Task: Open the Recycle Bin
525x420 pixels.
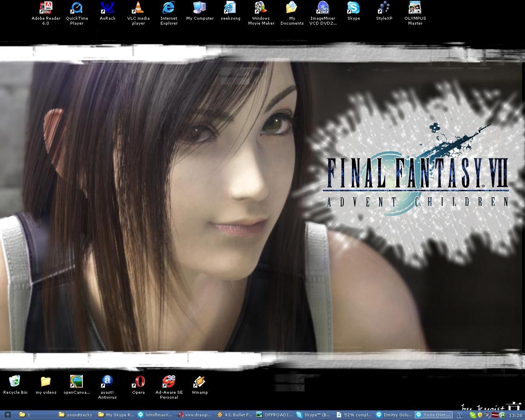Action: coord(15,385)
